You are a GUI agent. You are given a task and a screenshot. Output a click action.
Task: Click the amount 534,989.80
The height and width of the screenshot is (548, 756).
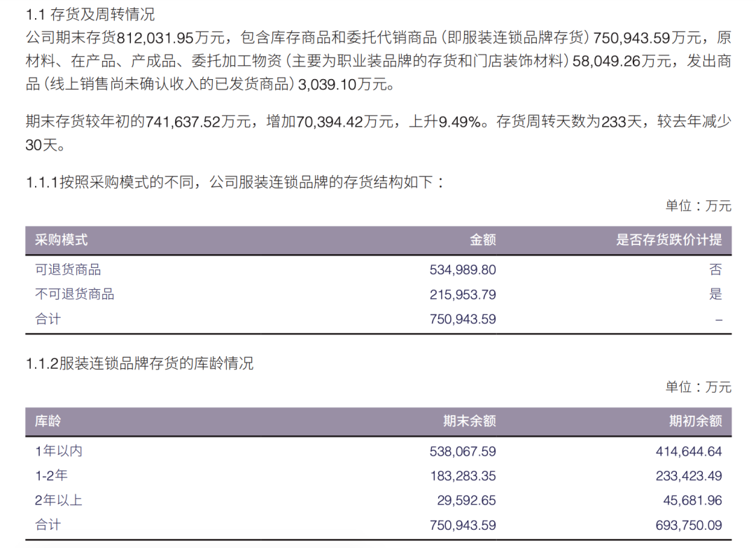pos(462,270)
